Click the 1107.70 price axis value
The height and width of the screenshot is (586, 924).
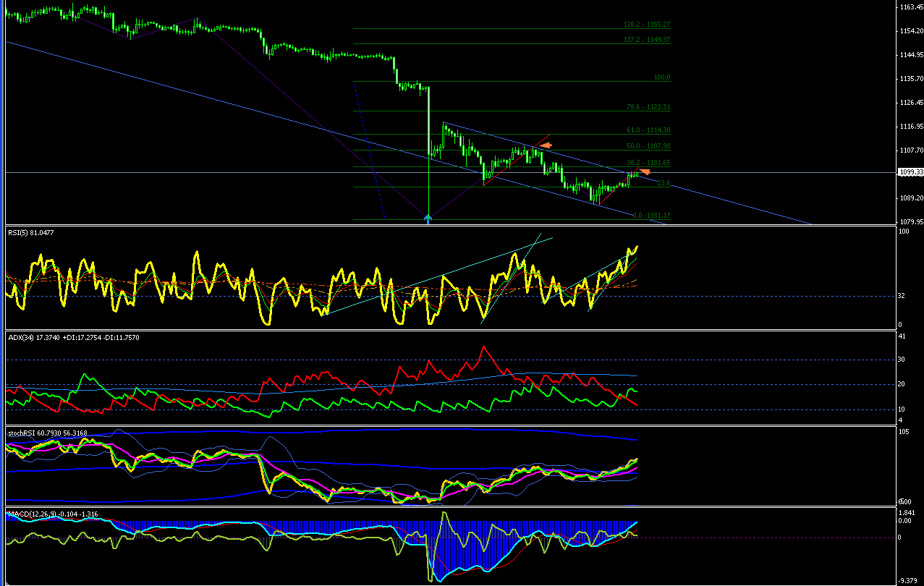[x=910, y=150]
